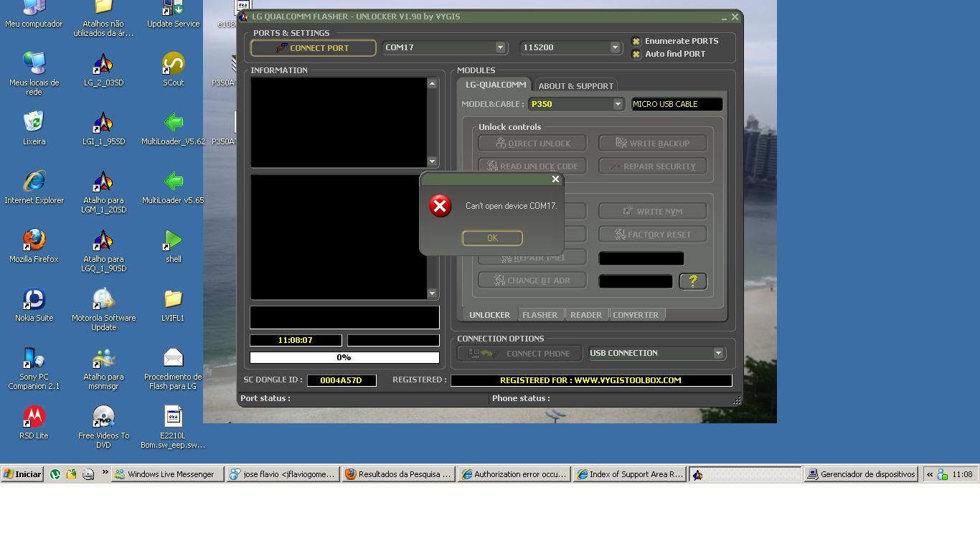This screenshot has height=551, width=980.
Task: Click the MICRO USB CABLE field
Action: (x=677, y=104)
